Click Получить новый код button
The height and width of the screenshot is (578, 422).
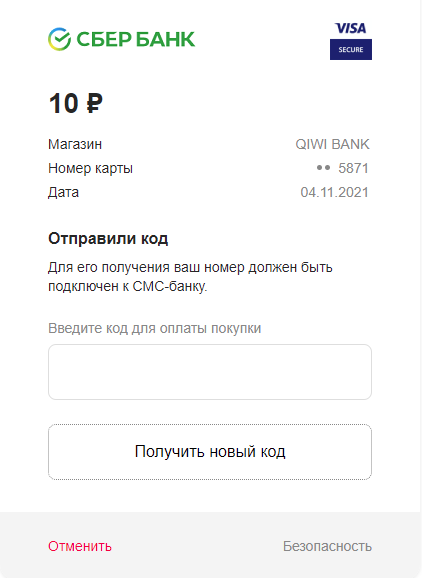210,452
